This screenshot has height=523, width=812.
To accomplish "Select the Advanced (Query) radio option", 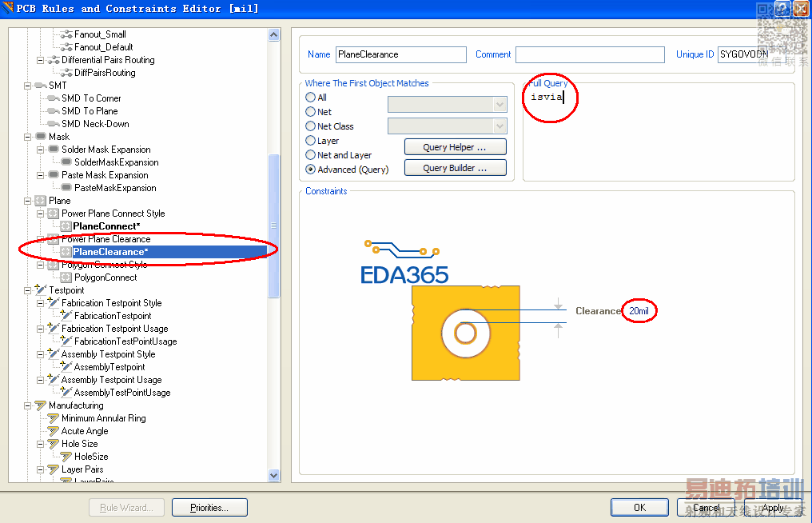I will tap(311, 170).
